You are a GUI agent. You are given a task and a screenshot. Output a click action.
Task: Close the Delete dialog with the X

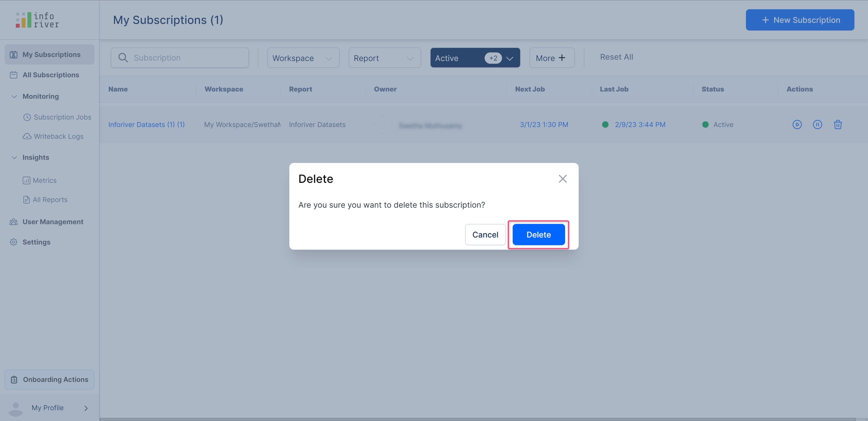tap(562, 179)
